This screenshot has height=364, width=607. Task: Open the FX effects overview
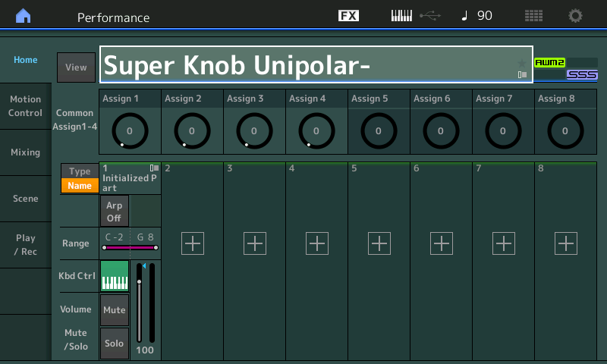[x=348, y=16]
